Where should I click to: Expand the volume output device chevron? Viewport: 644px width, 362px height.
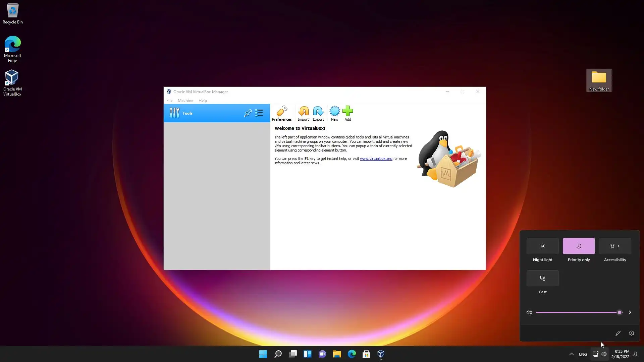pos(630,312)
